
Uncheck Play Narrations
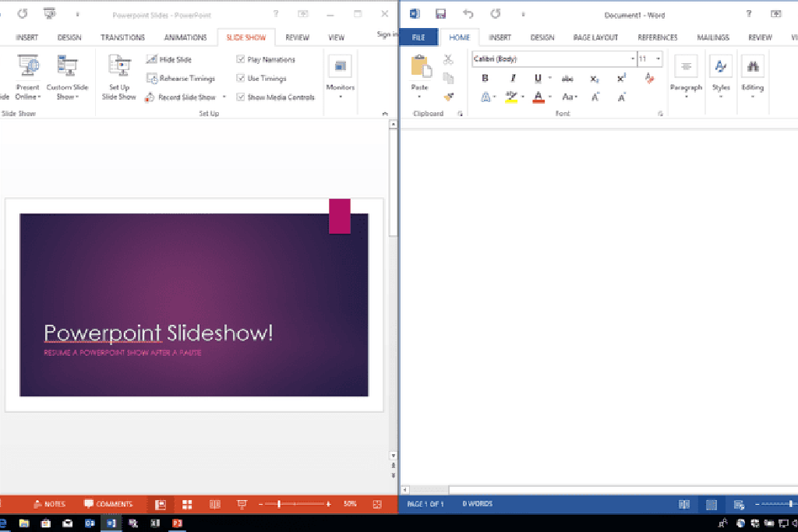click(242, 59)
